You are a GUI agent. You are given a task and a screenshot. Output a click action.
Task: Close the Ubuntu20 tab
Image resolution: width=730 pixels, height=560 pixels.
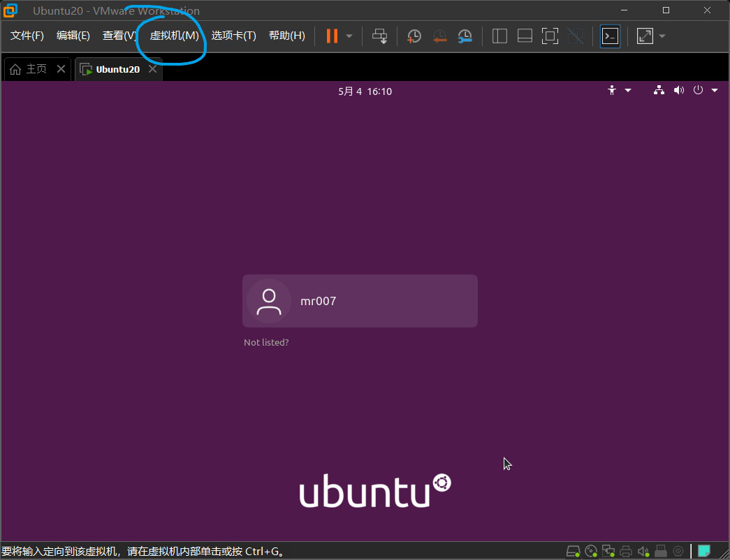[152, 69]
